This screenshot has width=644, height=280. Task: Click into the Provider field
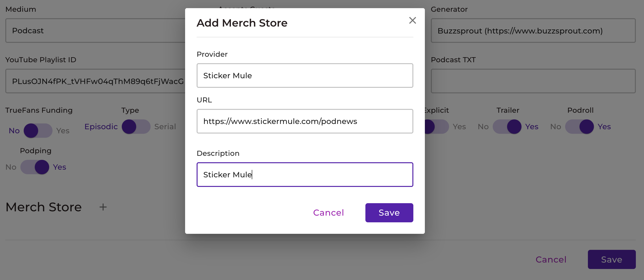pyautogui.click(x=304, y=75)
